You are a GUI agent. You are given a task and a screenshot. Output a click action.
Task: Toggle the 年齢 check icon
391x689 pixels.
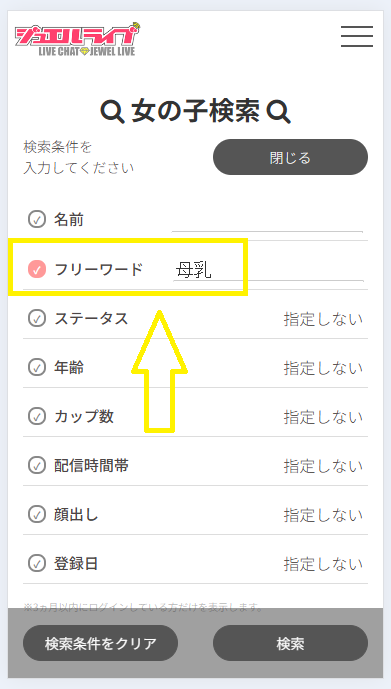[37, 367]
